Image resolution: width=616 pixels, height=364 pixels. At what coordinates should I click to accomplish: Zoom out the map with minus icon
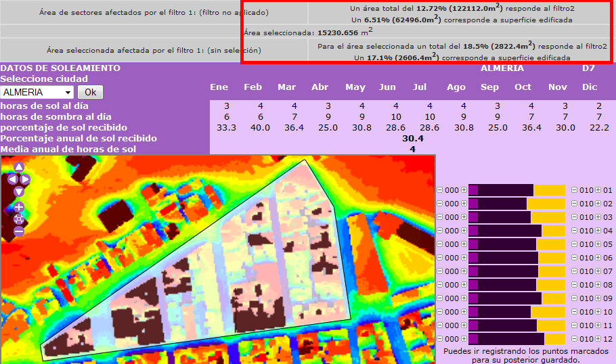tap(19, 231)
